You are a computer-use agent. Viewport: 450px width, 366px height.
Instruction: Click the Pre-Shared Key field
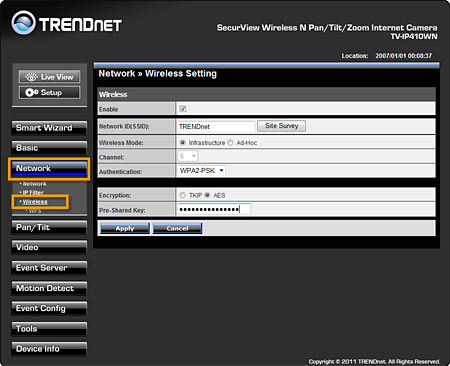pyautogui.click(x=214, y=209)
